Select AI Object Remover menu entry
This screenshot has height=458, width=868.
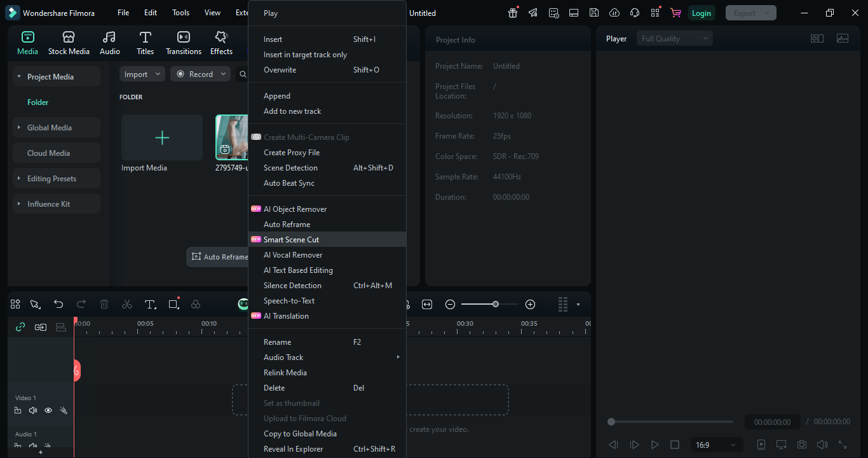click(x=327, y=209)
